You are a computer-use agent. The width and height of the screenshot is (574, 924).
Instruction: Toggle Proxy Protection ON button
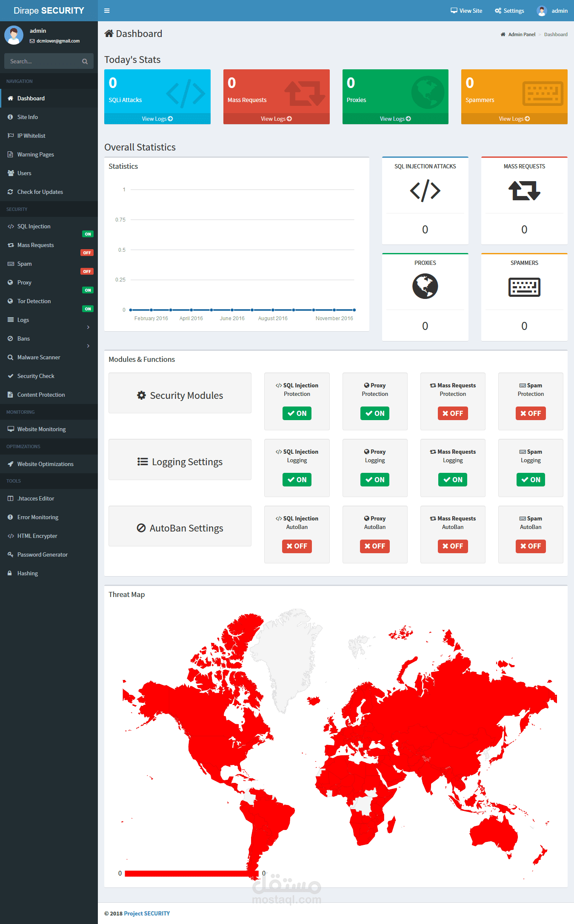click(375, 413)
